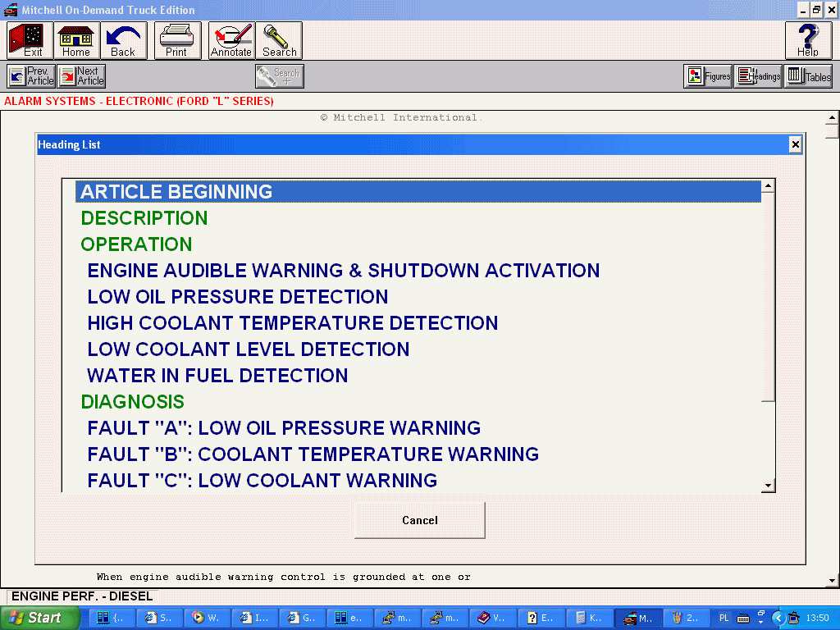Screen dimensions: 840x630
Task: Go to the Prev. Article
Action: 32,76
